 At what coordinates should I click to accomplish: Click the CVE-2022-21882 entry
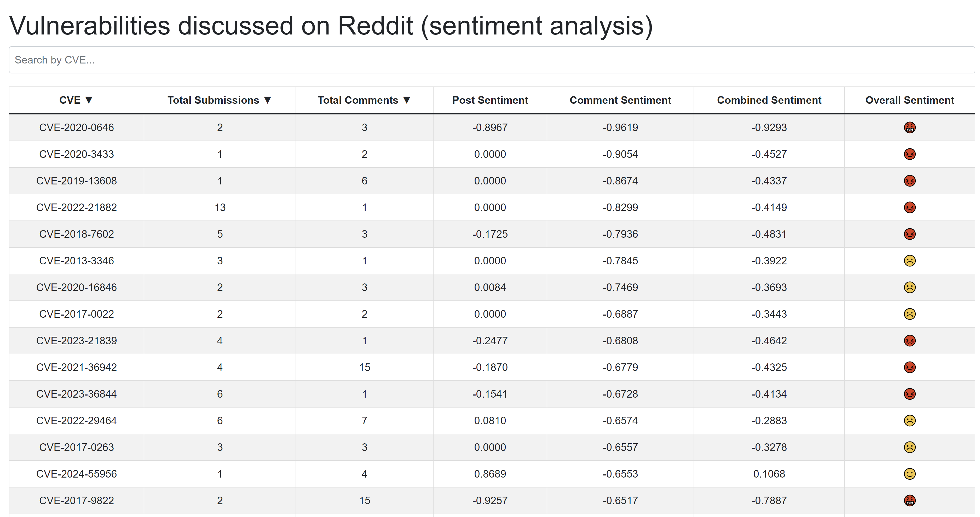(x=77, y=207)
